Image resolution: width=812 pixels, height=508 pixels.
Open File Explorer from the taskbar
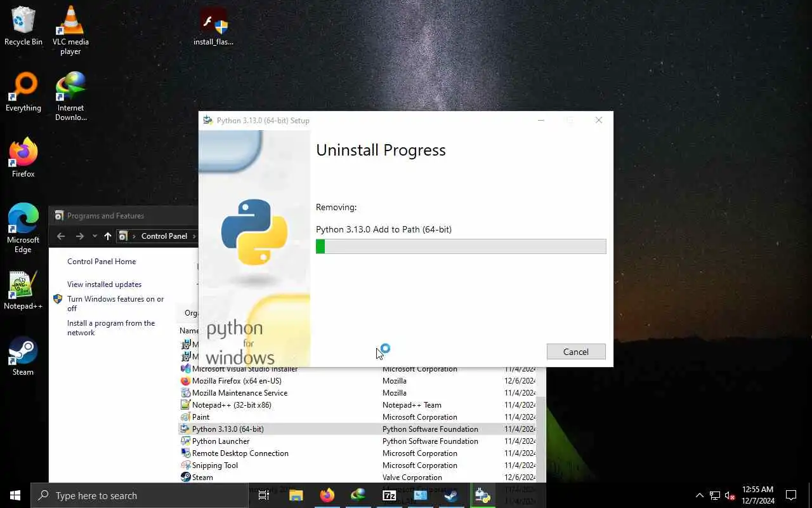click(x=296, y=495)
